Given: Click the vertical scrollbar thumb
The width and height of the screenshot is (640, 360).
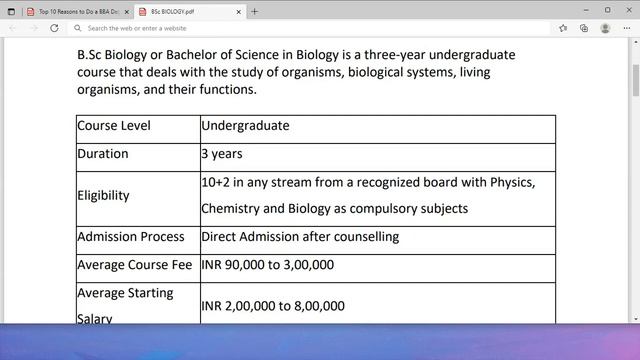Looking at the screenshot, I should [x=636, y=80].
